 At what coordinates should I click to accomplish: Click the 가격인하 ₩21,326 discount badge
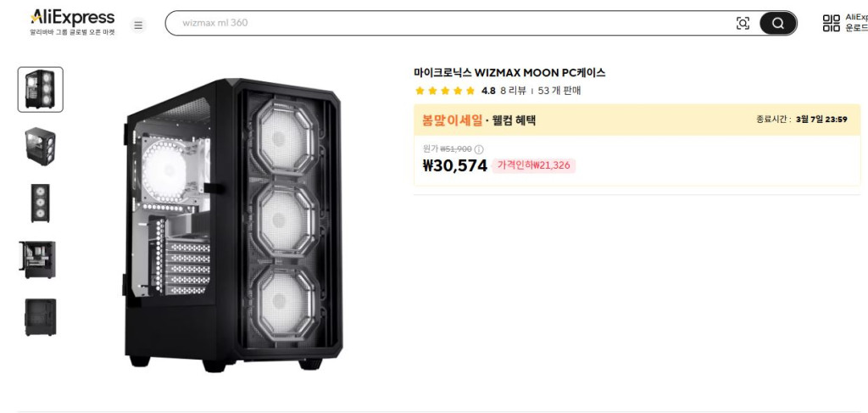coord(533,165)
